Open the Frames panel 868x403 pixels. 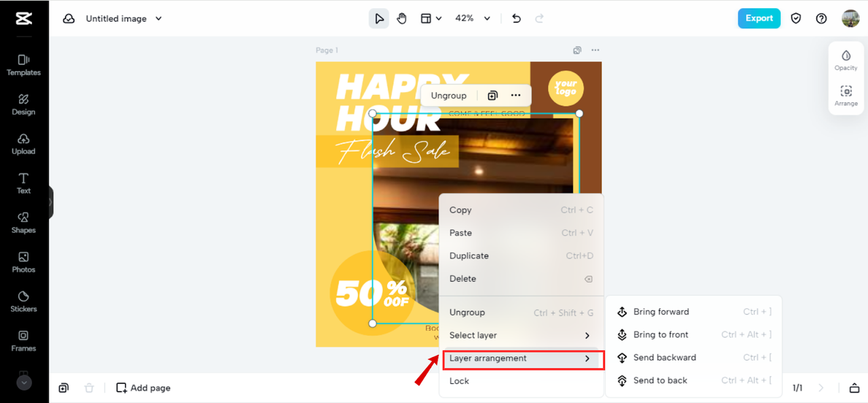24,340
